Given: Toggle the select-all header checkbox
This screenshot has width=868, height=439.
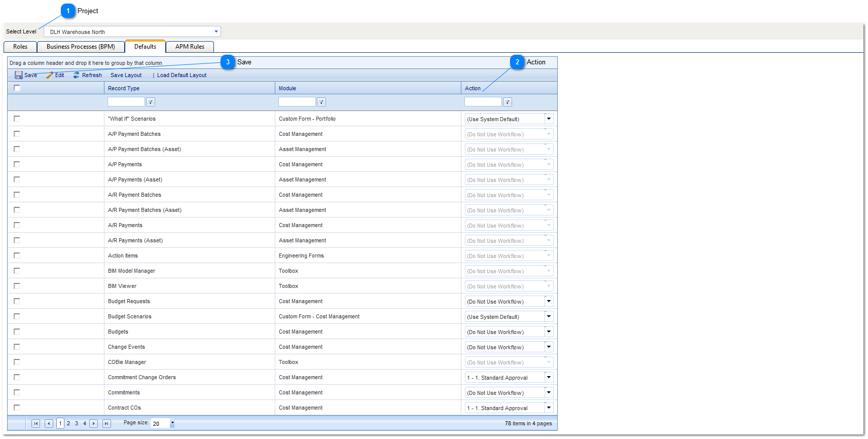Looking at the screenshot, I should tap(17, 88).
